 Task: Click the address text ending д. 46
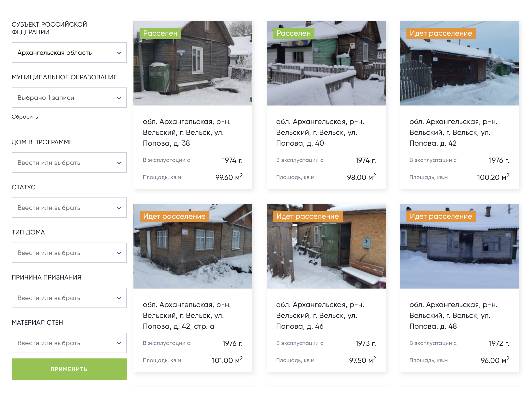click(320, 315)
